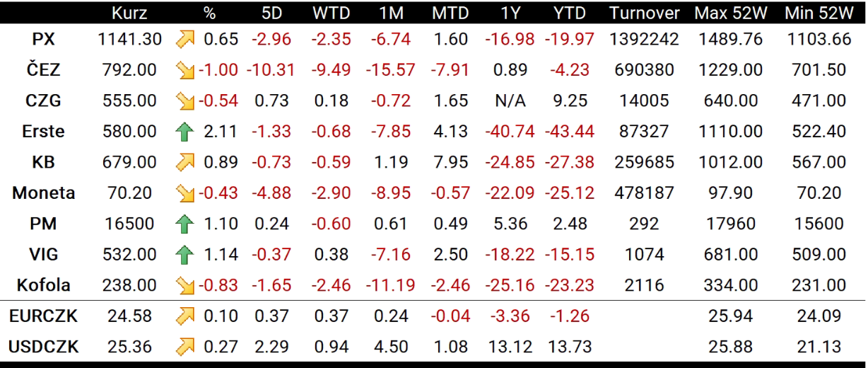Image resolution: width=868 pixels, height=368 pixels.
Task: Click the green up arrow in VIG row
Action: 184,255
